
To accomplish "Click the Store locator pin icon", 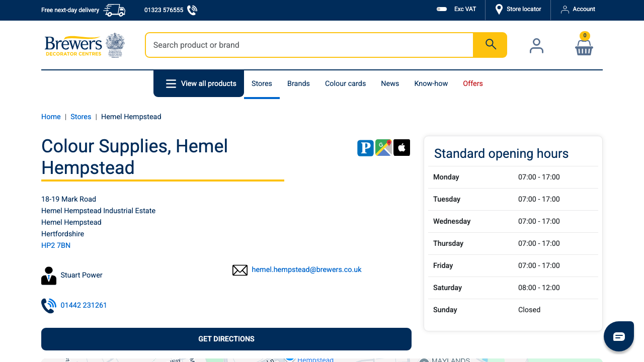I will point(499,10).
